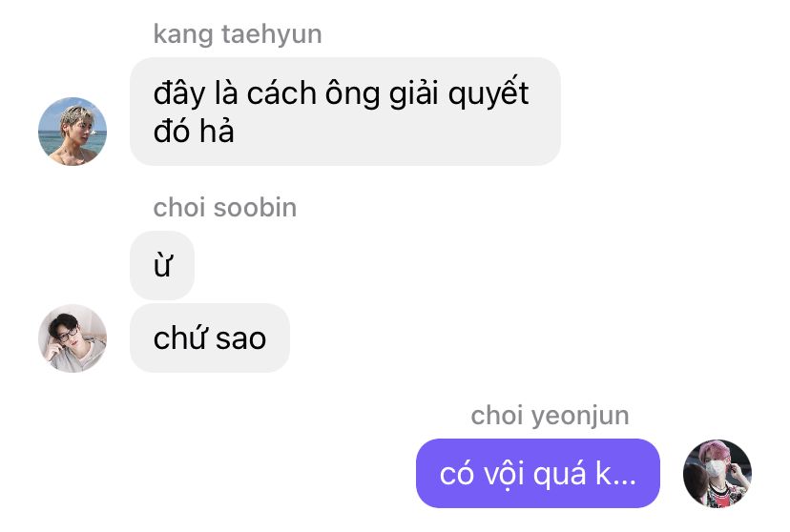Tap choi soobin's avatar with glasses

point(73,338)
